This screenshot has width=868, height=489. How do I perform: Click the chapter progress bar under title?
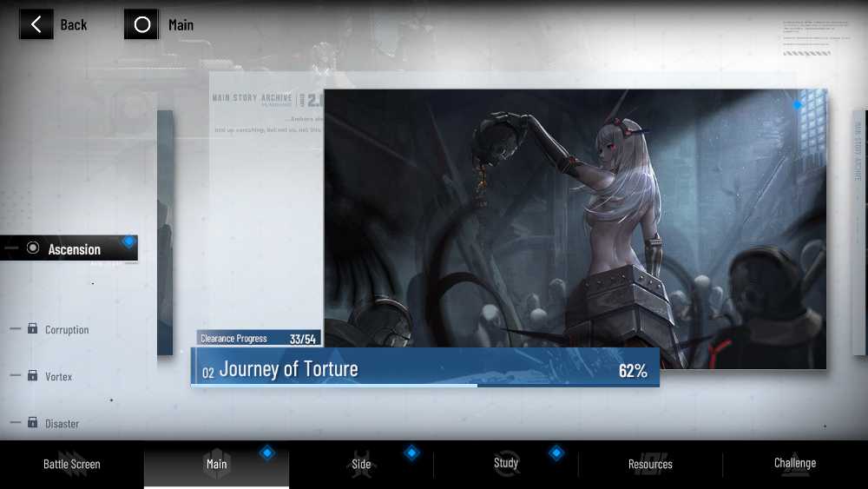pyautogui.click(x=425, y=385)
